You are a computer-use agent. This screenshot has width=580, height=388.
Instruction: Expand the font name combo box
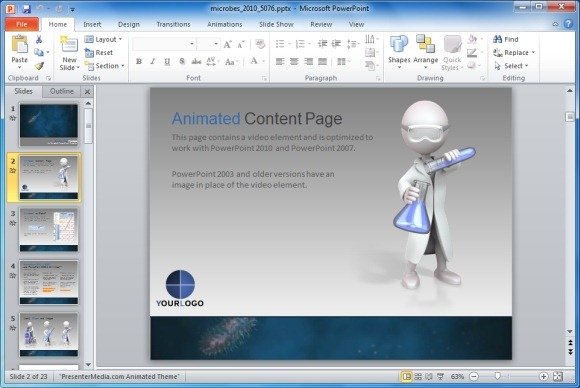click(192, 44)
